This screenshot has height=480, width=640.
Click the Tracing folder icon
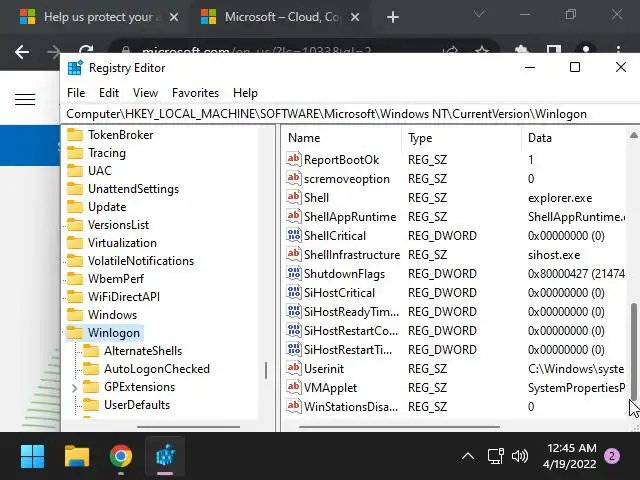point(75,153)
